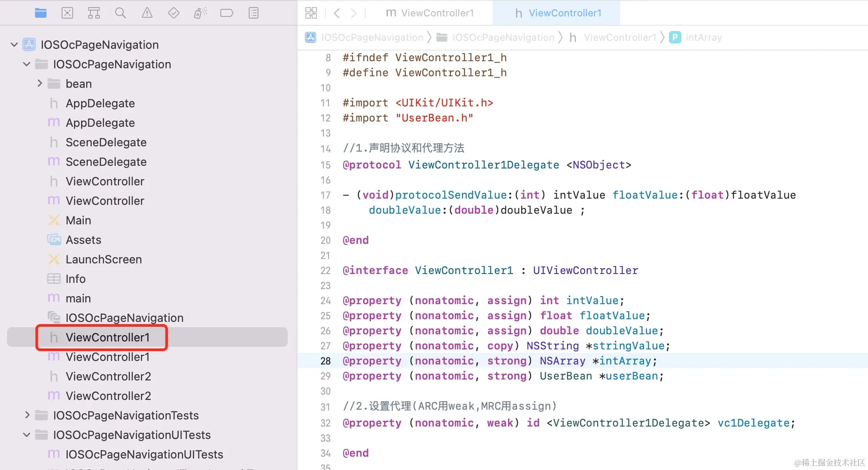Image resolution: width=868 pixels, height=470 pixels.
Task: Click the protocolSendValue method name
Action: click(x=451, y=195)
